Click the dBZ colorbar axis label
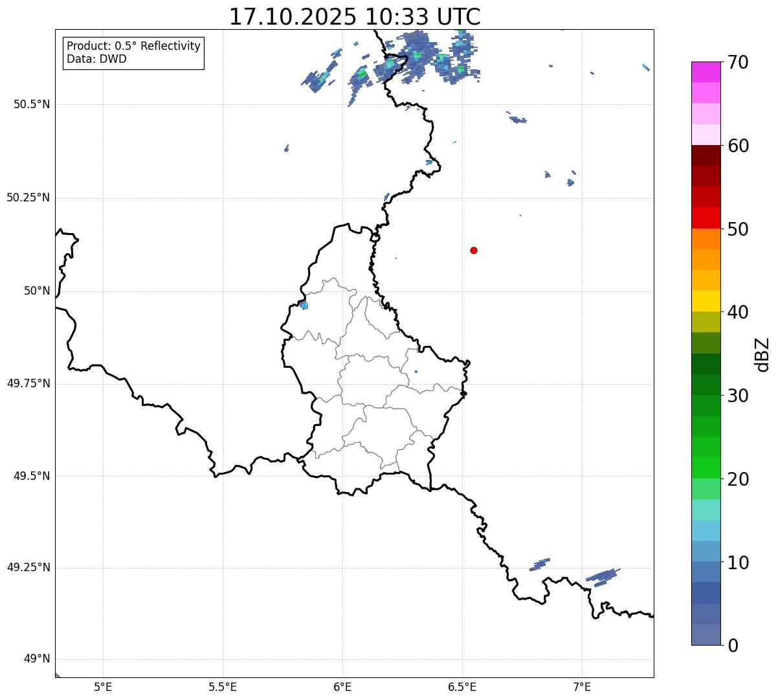778x700 pixels. 762,354
